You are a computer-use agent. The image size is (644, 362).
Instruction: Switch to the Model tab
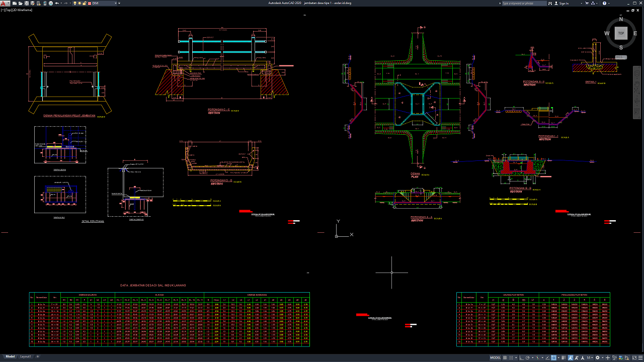tap(10, 356)
